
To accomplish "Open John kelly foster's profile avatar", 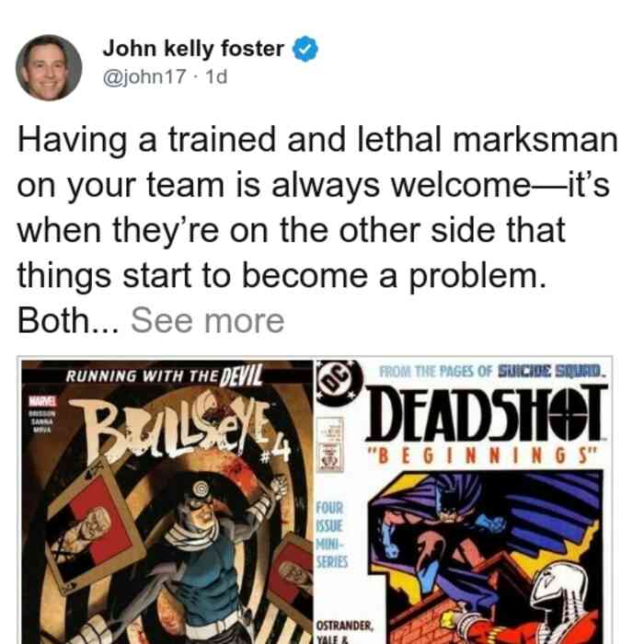I will click(49, 68).
